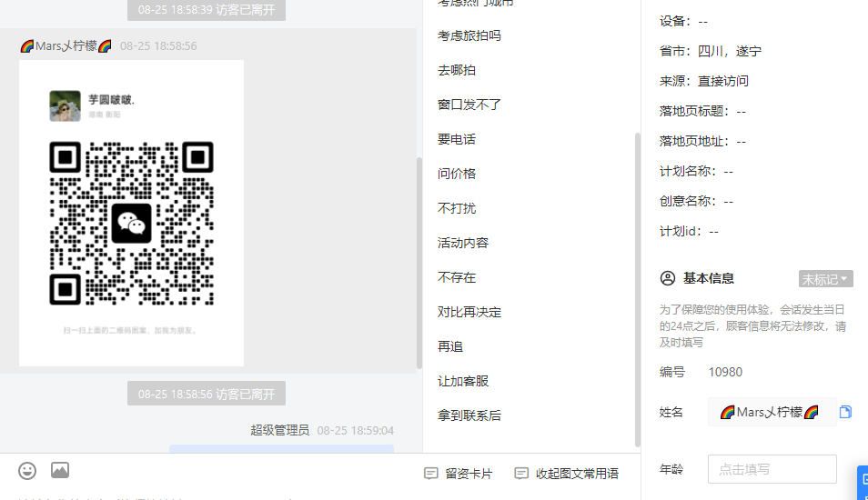Click the message timestamp 08-25 18:58:56
Viewport: 868px width, 500px height.
click(158, 45)
